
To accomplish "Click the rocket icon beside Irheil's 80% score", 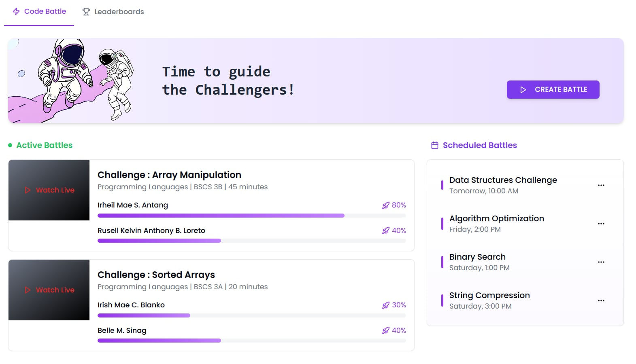I will point(386,205).
